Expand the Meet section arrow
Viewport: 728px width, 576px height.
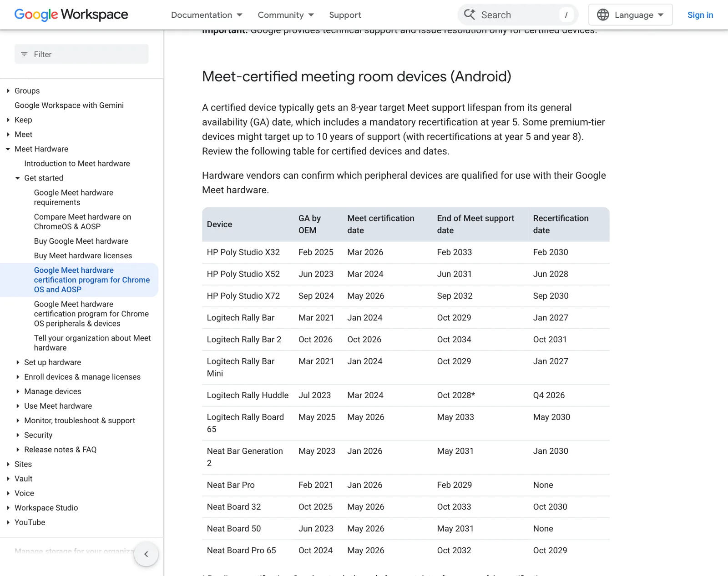click(x=8, y=135)
